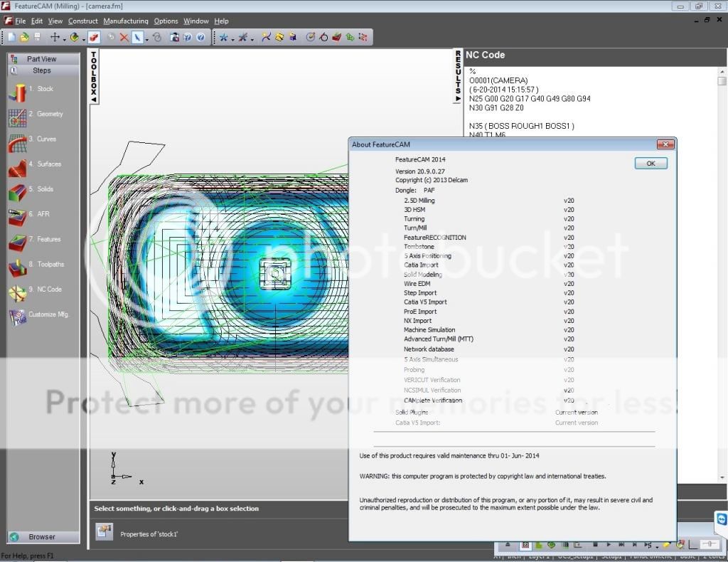
Task: Toggle the red solid block toolbar button
Action: [95, 37]
